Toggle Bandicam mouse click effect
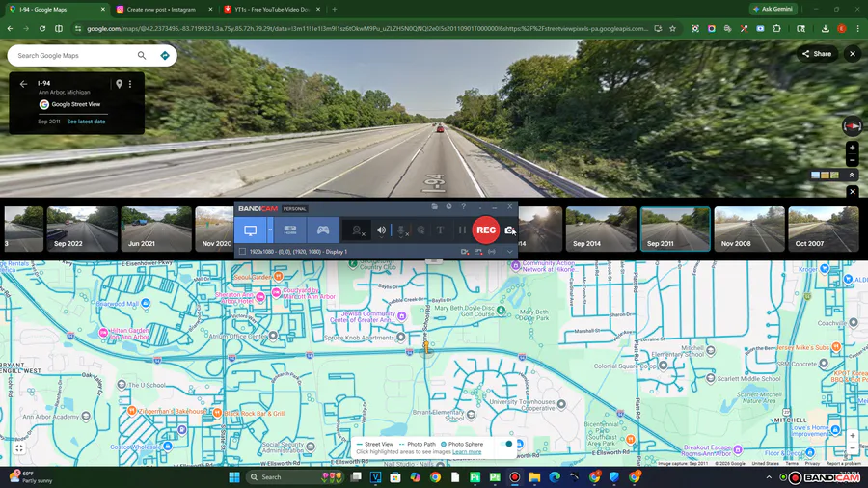This screenshot has height=488, width=868. 421,230
